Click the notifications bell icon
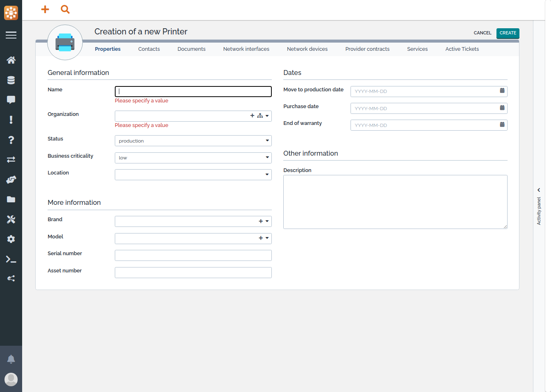 point(11,359)
